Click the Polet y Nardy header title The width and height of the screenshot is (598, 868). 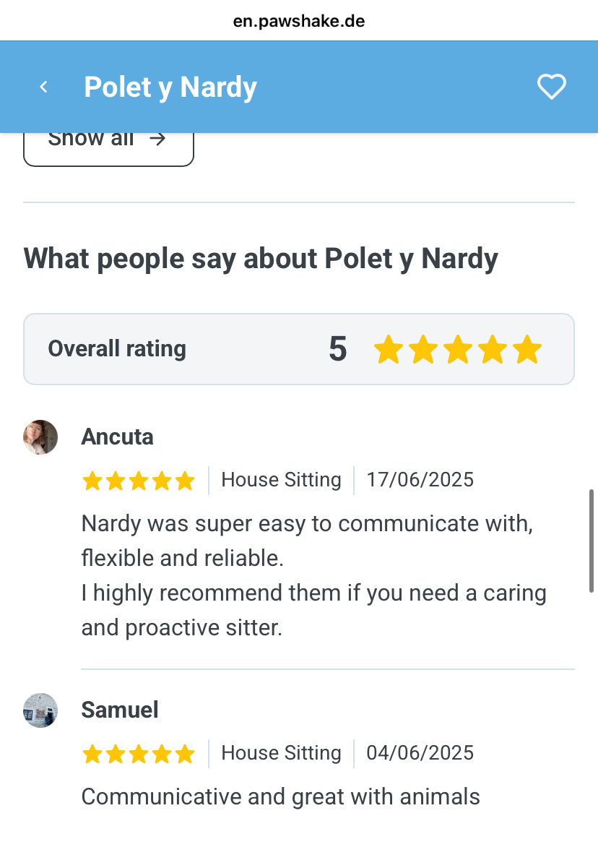[170, 87]
